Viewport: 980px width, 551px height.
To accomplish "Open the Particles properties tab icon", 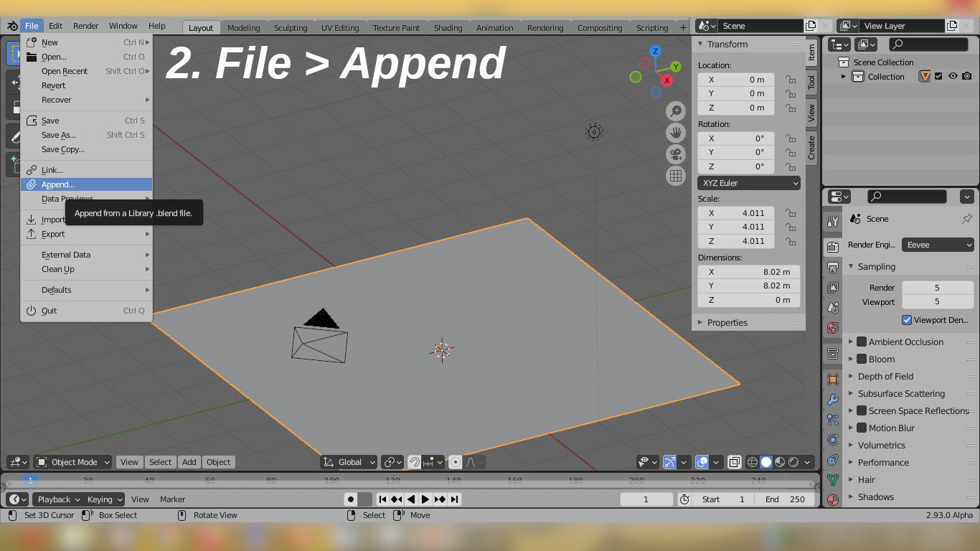I will (x=832, y=420).
